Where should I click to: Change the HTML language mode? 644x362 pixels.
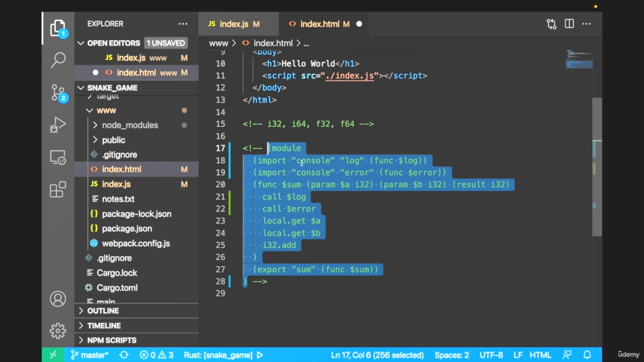(540, 355)
